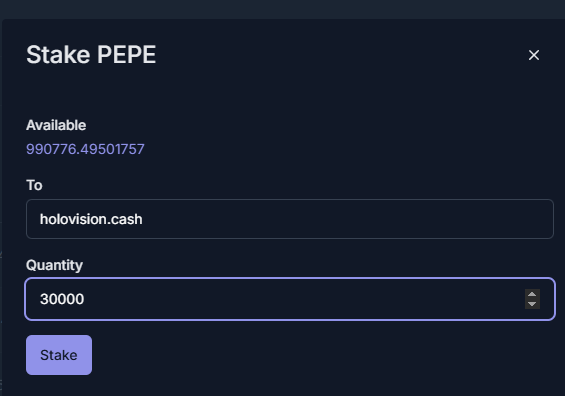This screenshot has width=565, height=396.
Task: Click the Available label
Action: click(56, 125)
